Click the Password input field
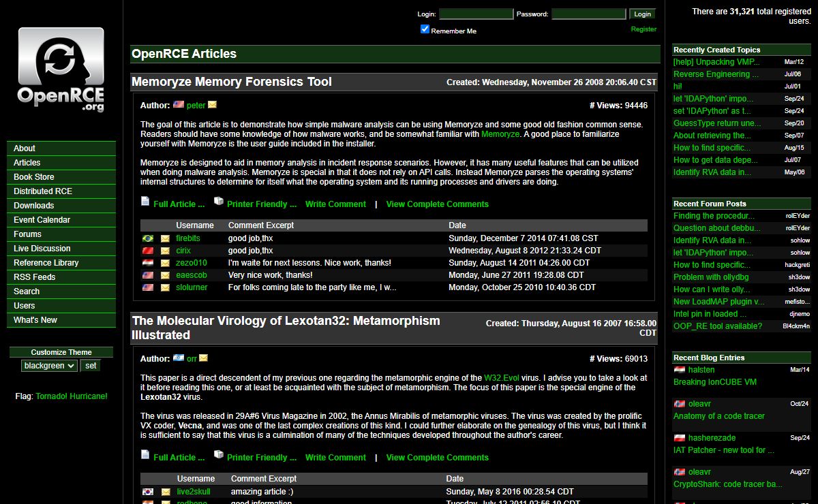This screenshot has width=818, height=504. 589,14
